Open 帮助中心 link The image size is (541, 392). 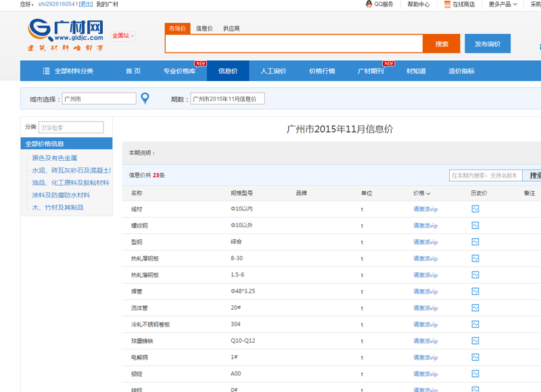(419, 4)
